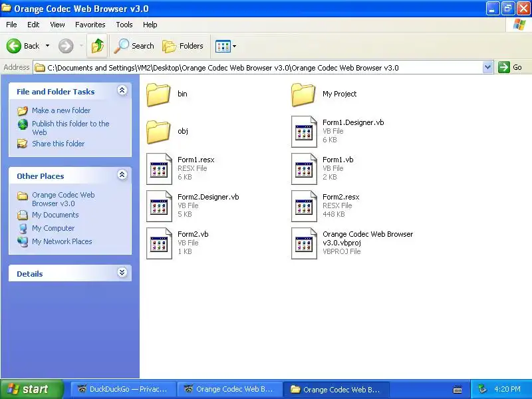Screen dimensions: 532x399
Task: Select the Form2.Designer.vb file icon
Action: pos(159,206)
